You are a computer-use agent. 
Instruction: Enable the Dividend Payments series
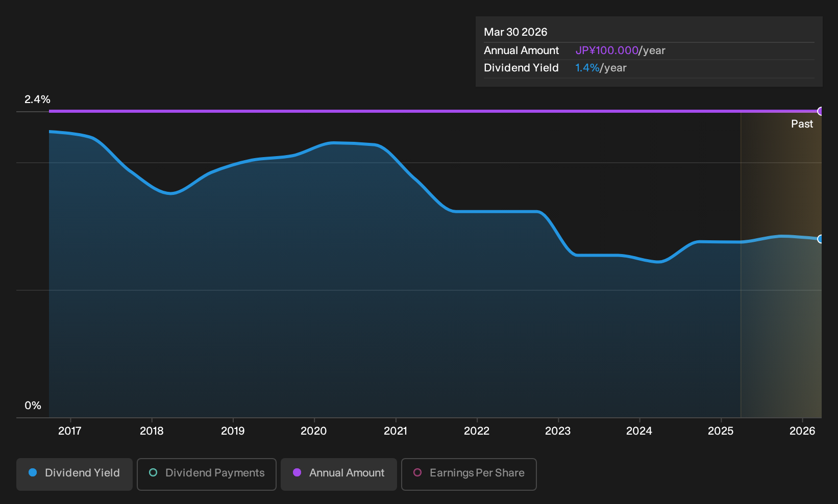(207, 474)
